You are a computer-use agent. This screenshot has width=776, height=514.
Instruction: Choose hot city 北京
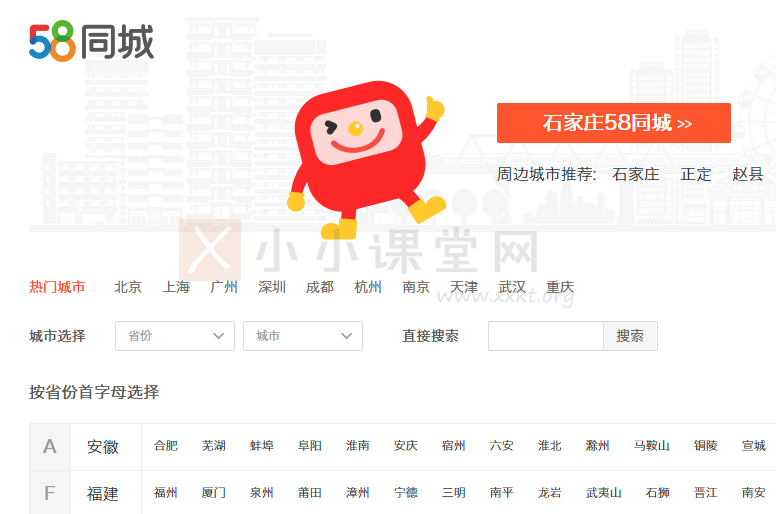coord(128,287)
